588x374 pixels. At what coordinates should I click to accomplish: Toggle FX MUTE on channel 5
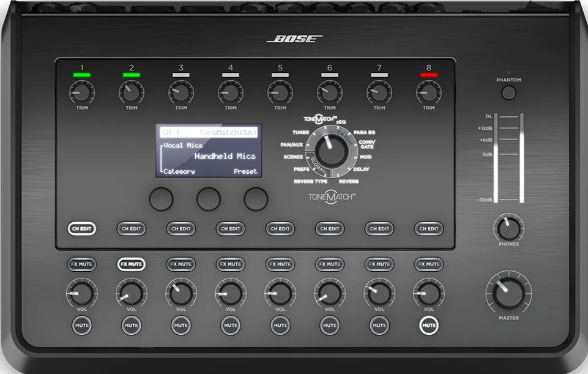point(280,264)
